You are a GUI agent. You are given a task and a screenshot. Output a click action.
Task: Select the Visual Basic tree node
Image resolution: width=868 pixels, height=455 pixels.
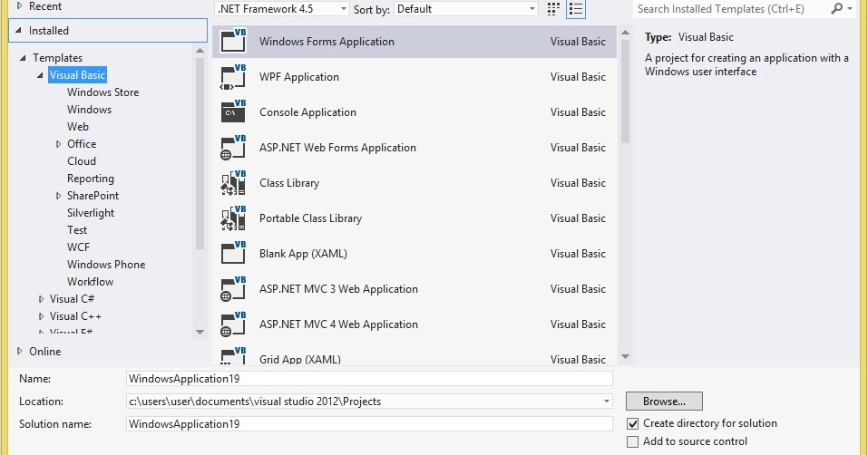click(x=77, y=75)
